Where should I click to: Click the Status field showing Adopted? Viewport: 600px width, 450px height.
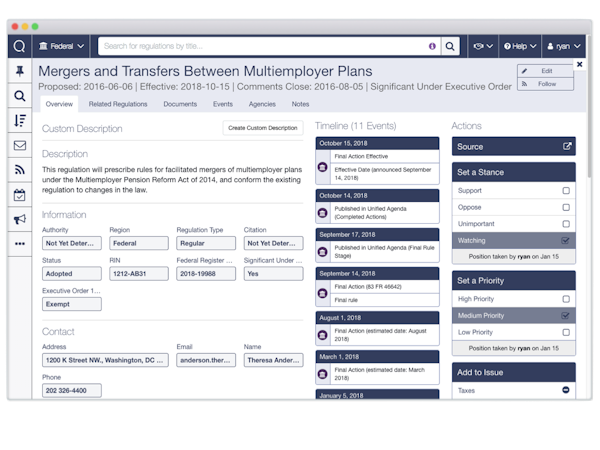click(x=72, y=274)
